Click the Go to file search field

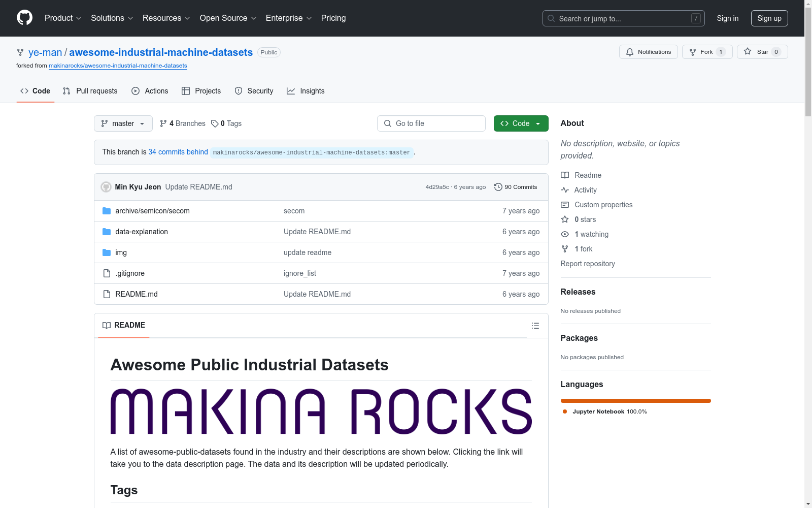click(x=431, y=123)
